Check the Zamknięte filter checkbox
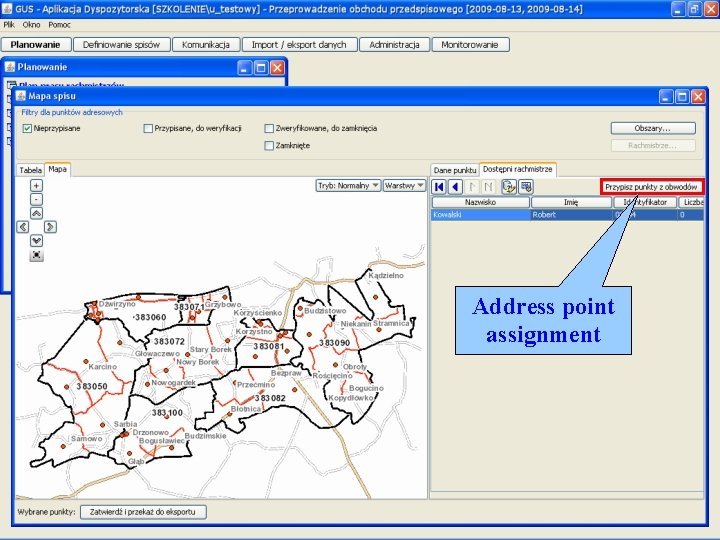The image size is (720, 540). [269, 146]
